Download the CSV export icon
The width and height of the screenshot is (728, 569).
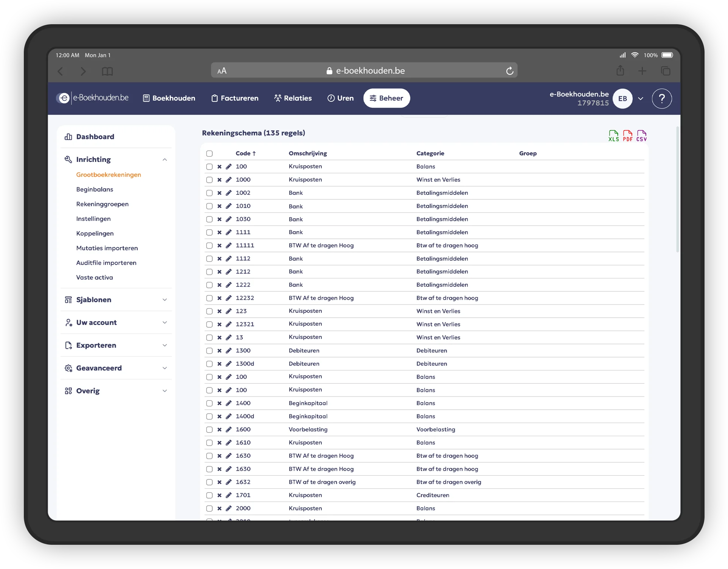[x=641, y=135]
